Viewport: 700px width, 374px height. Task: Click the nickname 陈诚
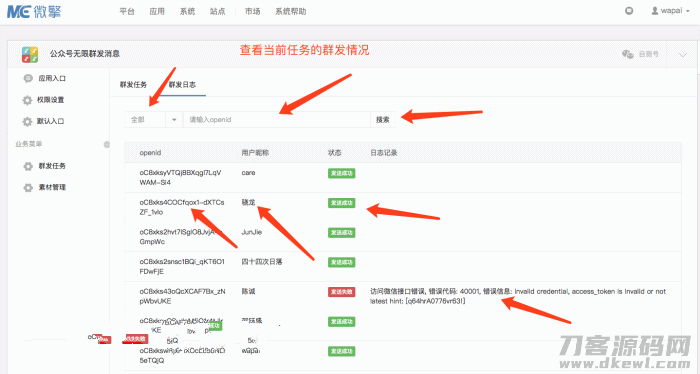pyautogui.click(x=248, y=291)
